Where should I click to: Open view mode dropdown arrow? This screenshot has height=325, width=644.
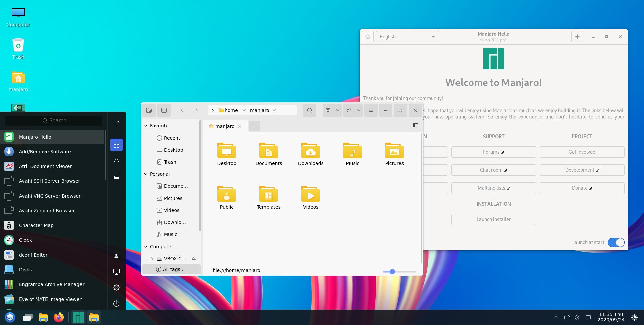(338, 110)
